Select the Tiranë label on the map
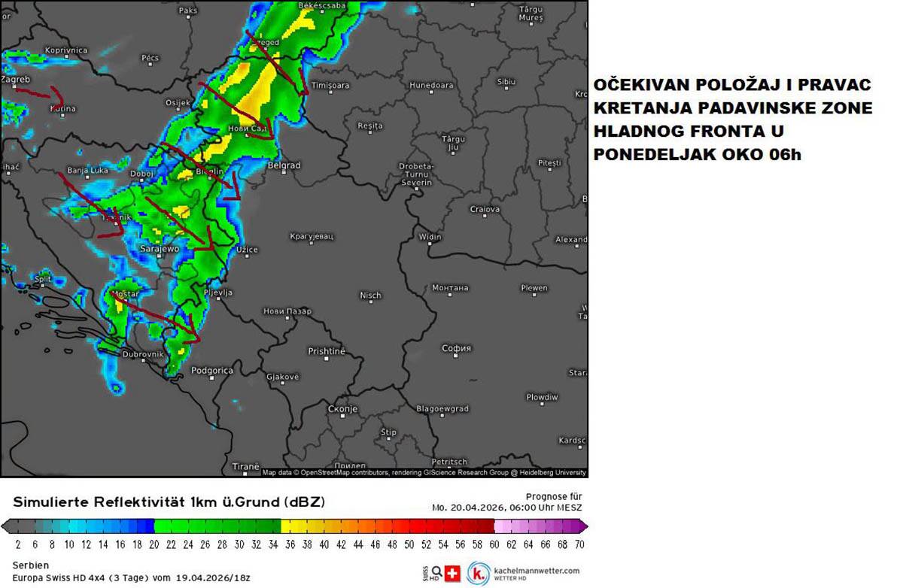Screen dimensions: 903x588 [x=245, y=465]
